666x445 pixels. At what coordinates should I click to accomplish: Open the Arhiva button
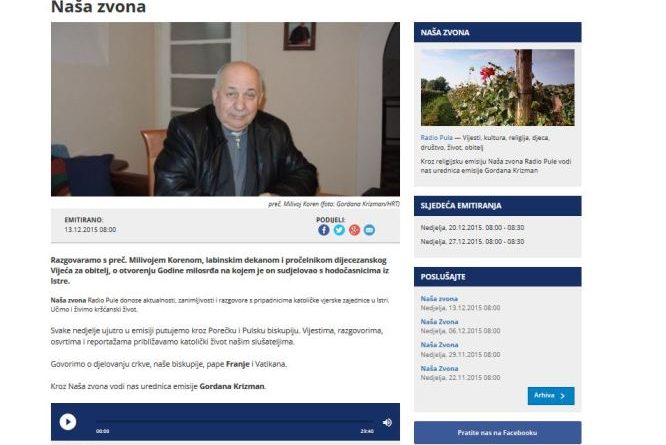point(551,396)
